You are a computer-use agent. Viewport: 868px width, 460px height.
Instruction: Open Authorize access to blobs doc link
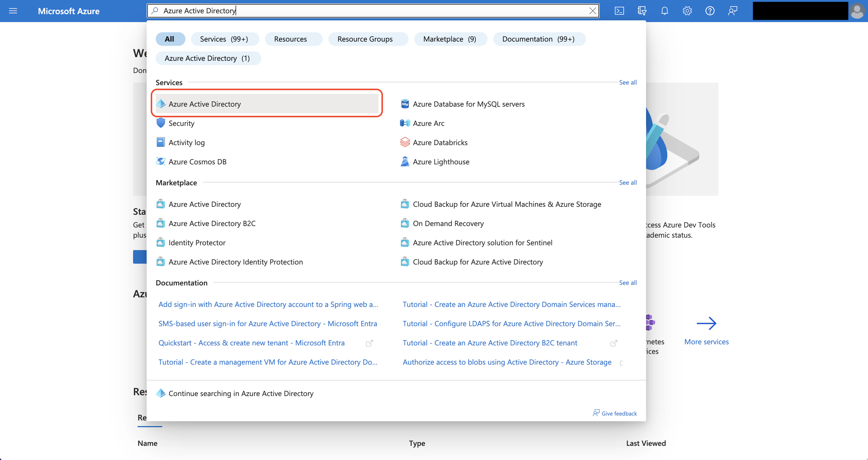[507, 362]
